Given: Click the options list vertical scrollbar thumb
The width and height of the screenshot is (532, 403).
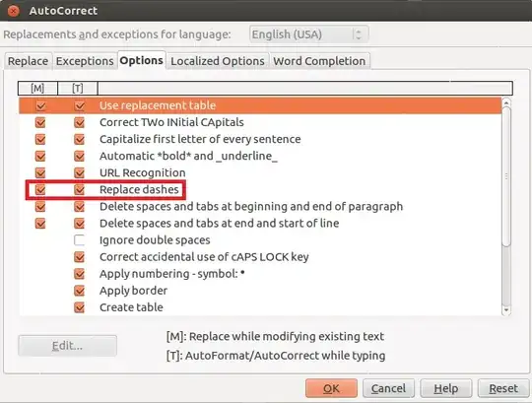Looking at the screenshot, I should pyautogui.click(x=506, y=176).
